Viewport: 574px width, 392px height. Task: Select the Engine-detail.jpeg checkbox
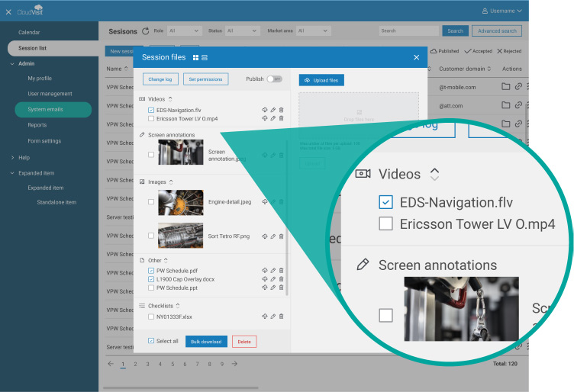(151, 201)
